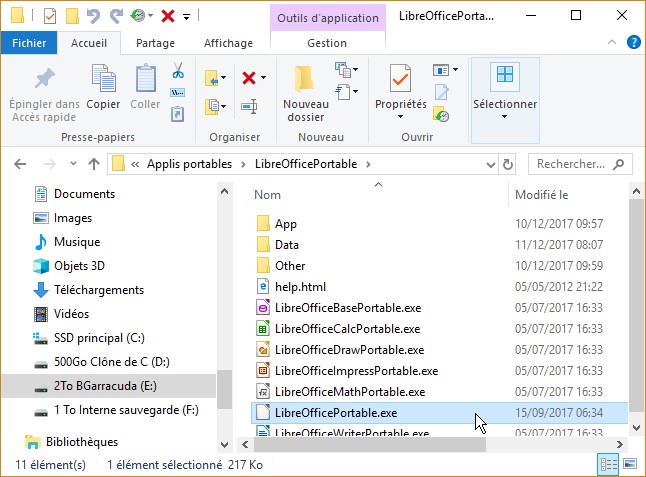646x477 pixels.
Task: Click the Outils d'application contextual tab
Action: 328,18
